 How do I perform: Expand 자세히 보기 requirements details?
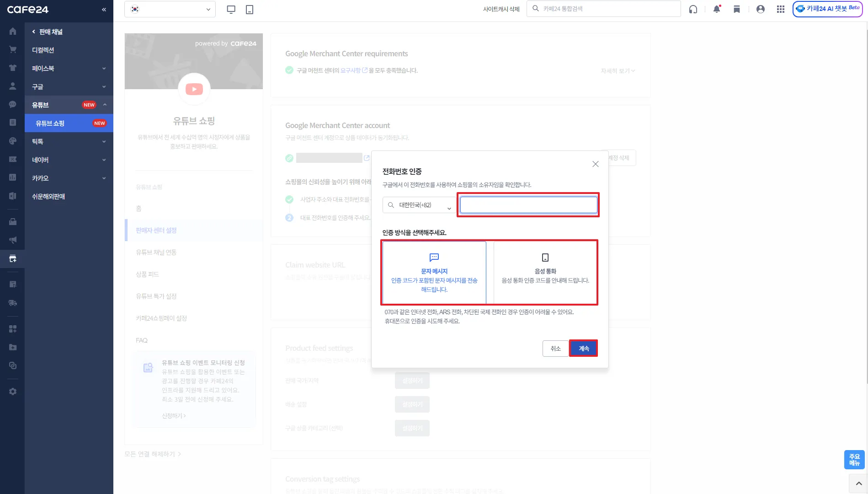[x=618, y=71]
